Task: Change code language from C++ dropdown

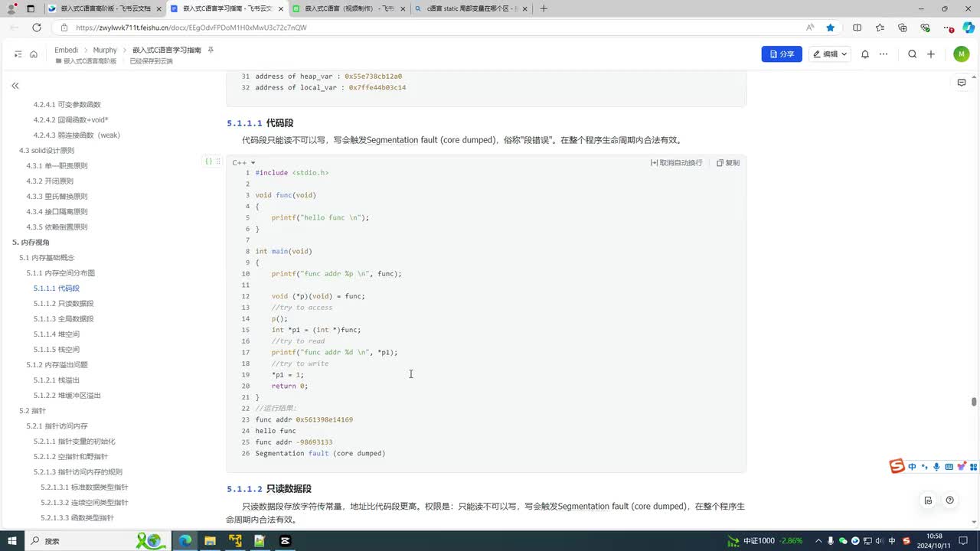Action: click(243, 163)
